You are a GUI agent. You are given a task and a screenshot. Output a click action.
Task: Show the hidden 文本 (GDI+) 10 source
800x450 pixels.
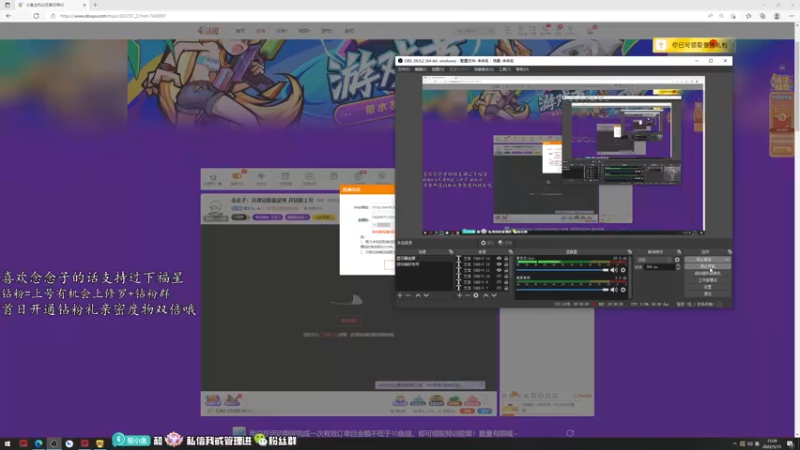[x=499, y=276]
